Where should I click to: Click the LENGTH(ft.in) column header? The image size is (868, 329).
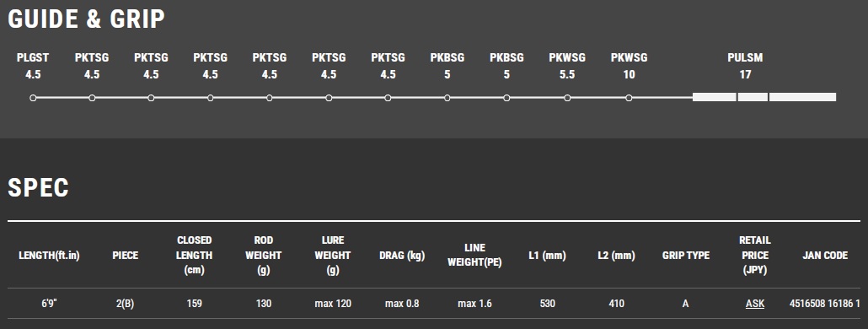49,256
